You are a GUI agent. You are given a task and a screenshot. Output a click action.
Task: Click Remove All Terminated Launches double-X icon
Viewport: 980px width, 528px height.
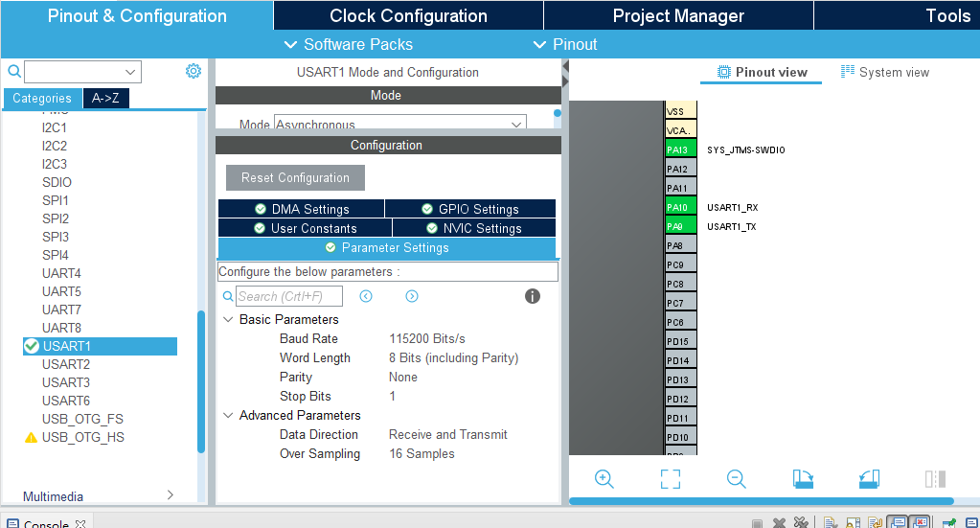(801, 523)
